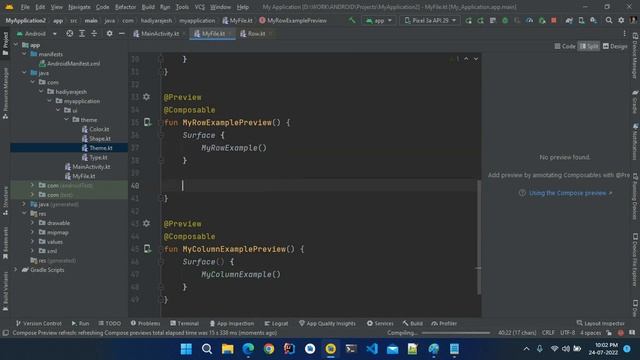640x360 pixels.
Task: Expand the values folder node
Action: point(33,242)
